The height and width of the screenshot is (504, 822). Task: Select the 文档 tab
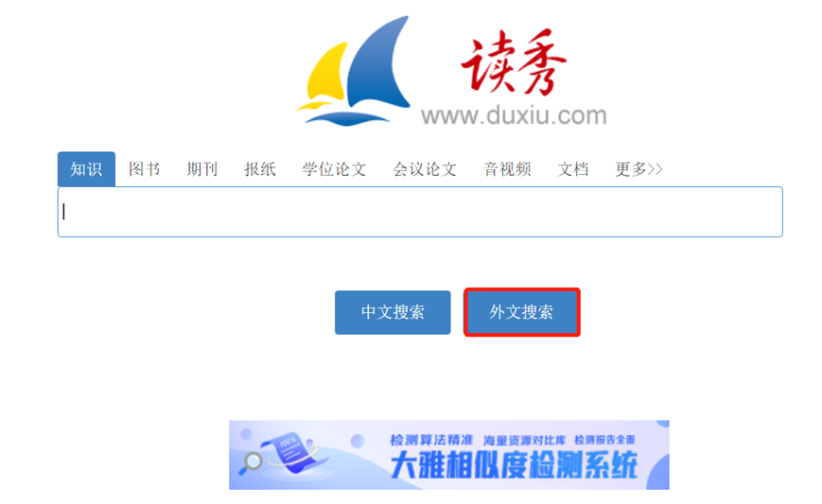pos(573,169)
